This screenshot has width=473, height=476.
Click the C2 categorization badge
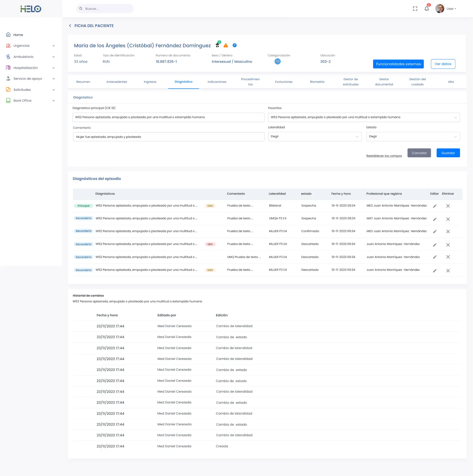pyautogui.click(x=277, y=61)
